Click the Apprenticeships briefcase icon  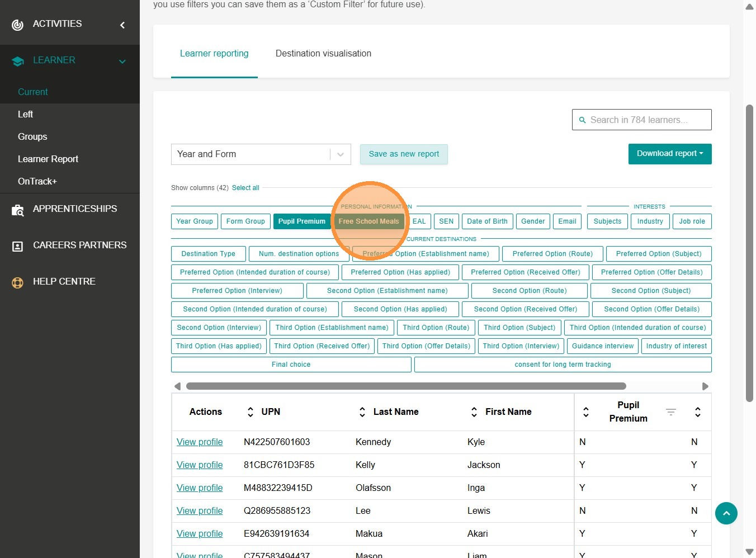[18, 210]
